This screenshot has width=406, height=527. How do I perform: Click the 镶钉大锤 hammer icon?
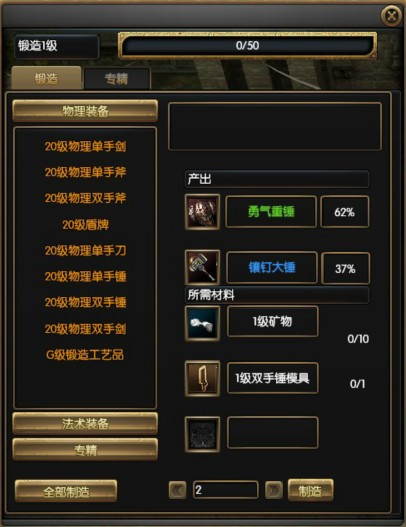202,267
